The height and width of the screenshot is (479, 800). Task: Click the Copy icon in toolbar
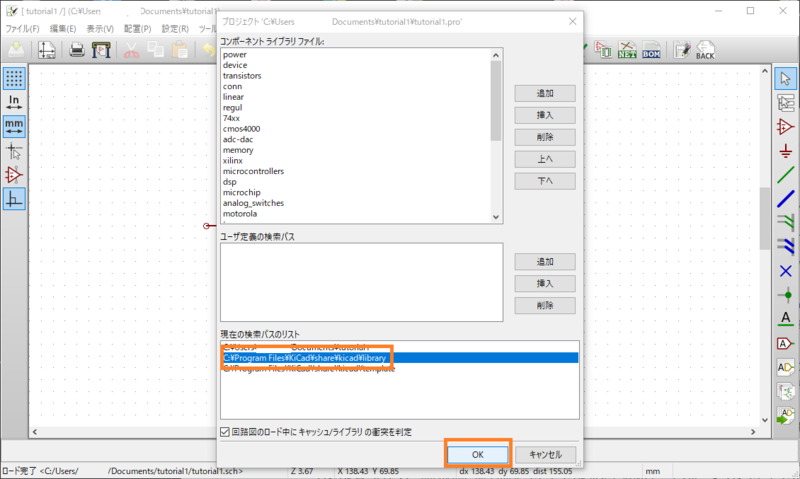point(156,50)
